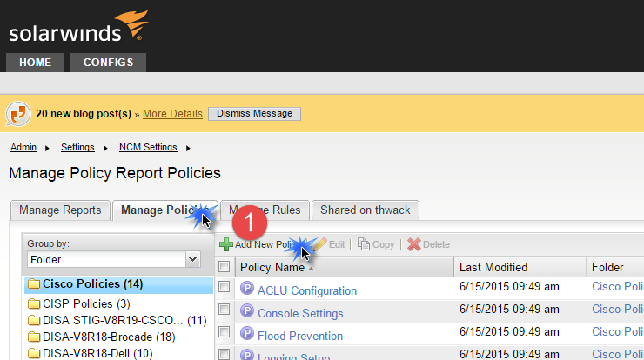Viewport: 644px width, 360px height.
Task: Select the Manage Policies tab
Action: click(x=164, y=210)
